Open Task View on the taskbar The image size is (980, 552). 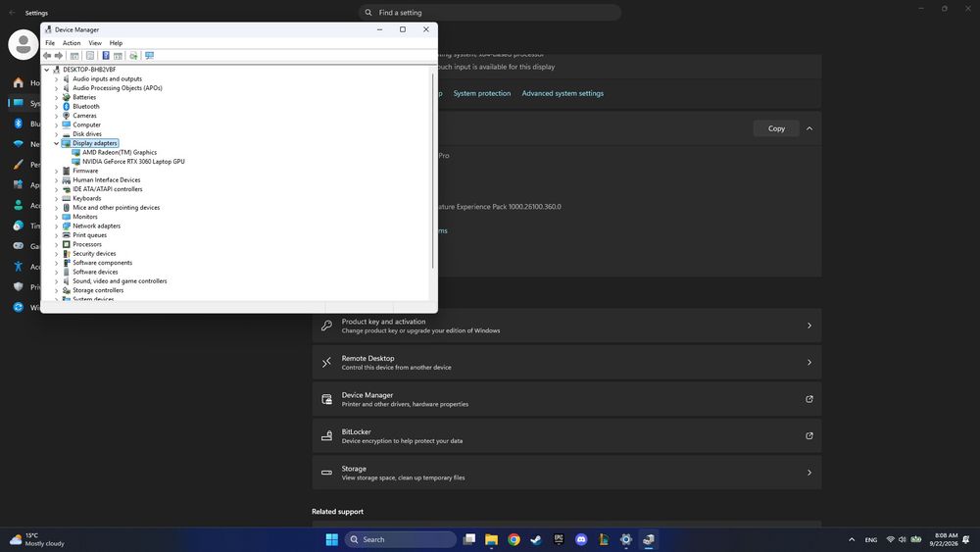click(469, 539)
